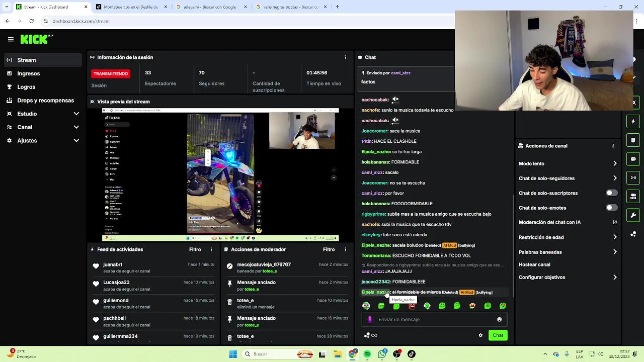Open Modo lento options arrow
The width and height of the screenshot is (644, 362).
(614, 163)
